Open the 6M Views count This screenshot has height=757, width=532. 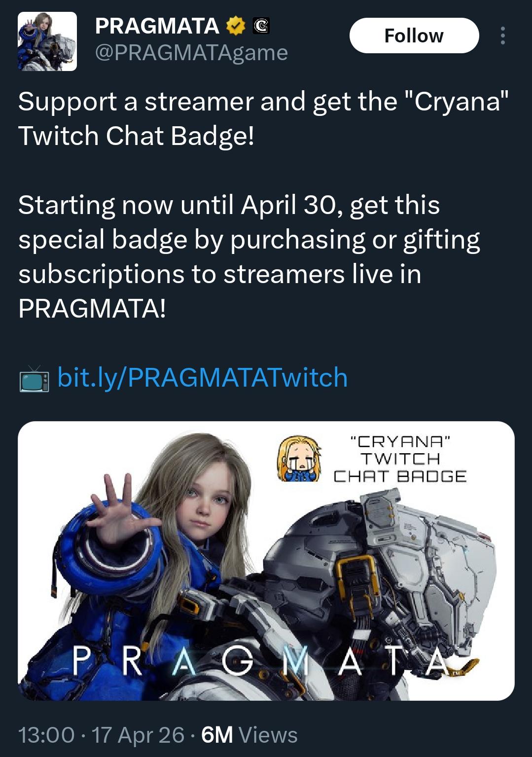pos(249,734)
